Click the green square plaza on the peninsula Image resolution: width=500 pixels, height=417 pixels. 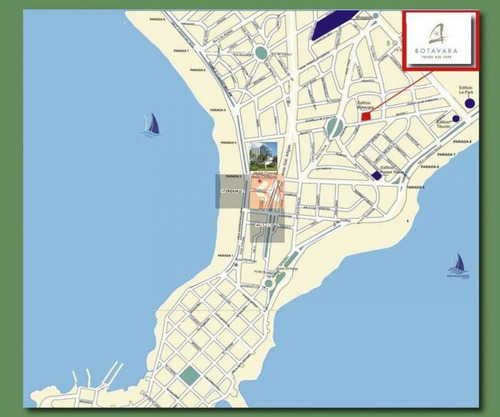[x=190, y=376]
